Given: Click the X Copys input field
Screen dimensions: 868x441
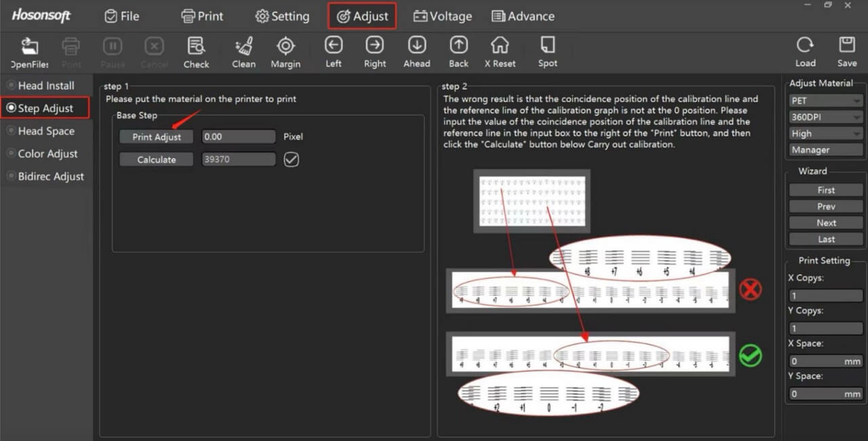Looking at the screenshot, I should tap(825, 296).
